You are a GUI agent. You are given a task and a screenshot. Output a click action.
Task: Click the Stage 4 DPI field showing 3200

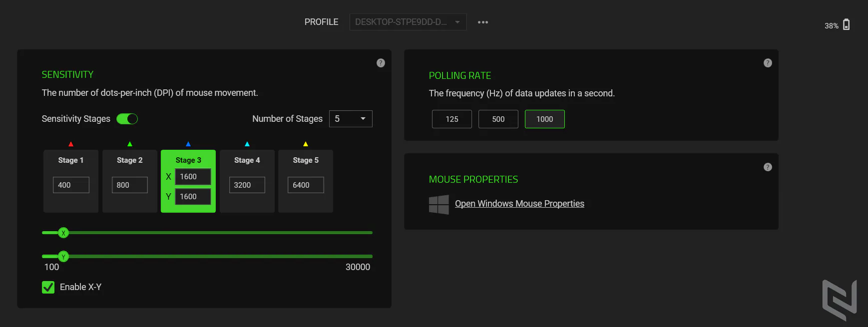[x=247, y=185]
